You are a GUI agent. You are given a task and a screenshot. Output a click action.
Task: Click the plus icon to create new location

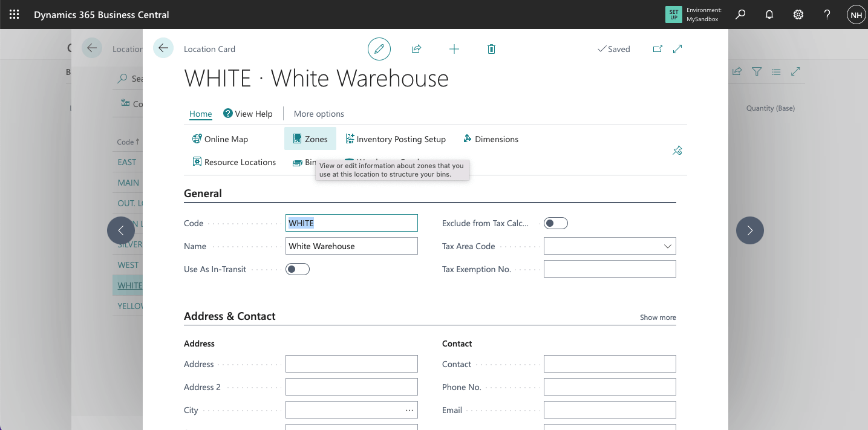pos(454,49)
